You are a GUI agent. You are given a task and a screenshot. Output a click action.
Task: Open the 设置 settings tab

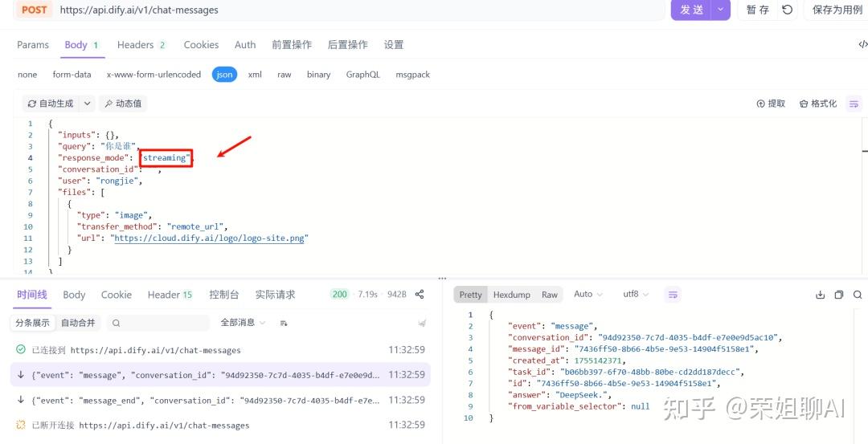pyautogui.click(x=394, y=45)
